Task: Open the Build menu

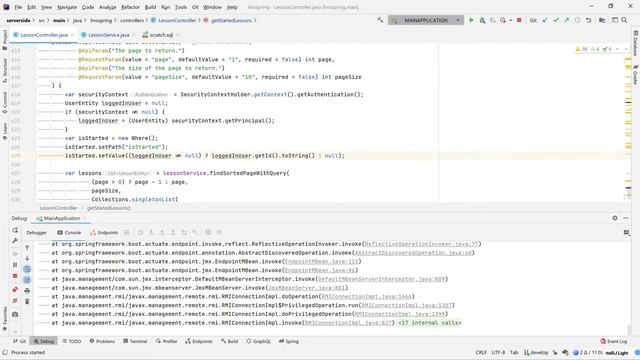Action: point(150,7)
